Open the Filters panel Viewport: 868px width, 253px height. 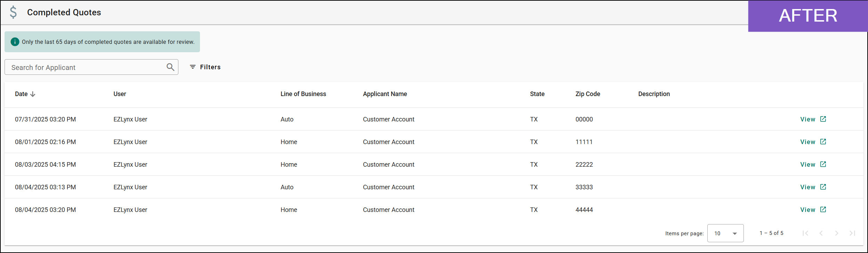pyautogui.click(x=205, y=67)
